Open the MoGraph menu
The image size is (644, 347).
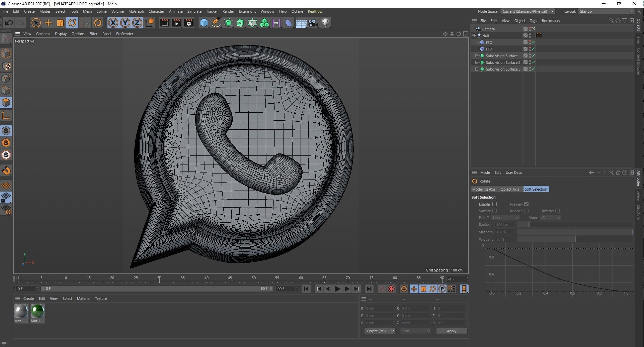tap(136, 11)
